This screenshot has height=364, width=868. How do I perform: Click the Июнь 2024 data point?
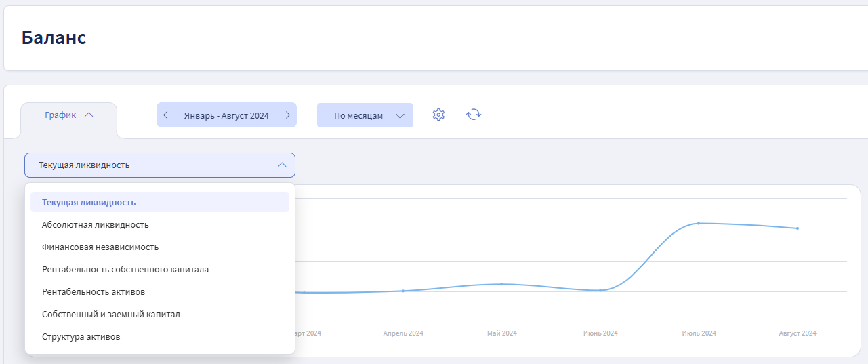600,290
